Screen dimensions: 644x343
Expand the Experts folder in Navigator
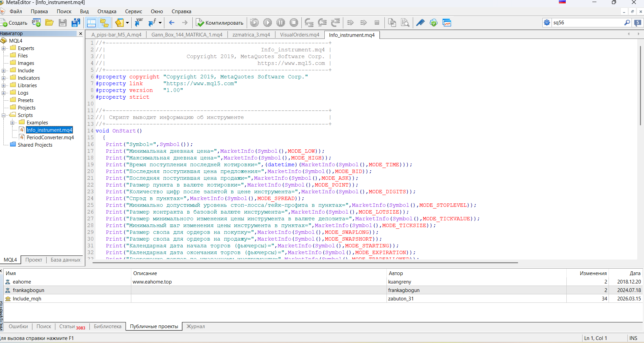pyautogui.click(x=3, y=48)
